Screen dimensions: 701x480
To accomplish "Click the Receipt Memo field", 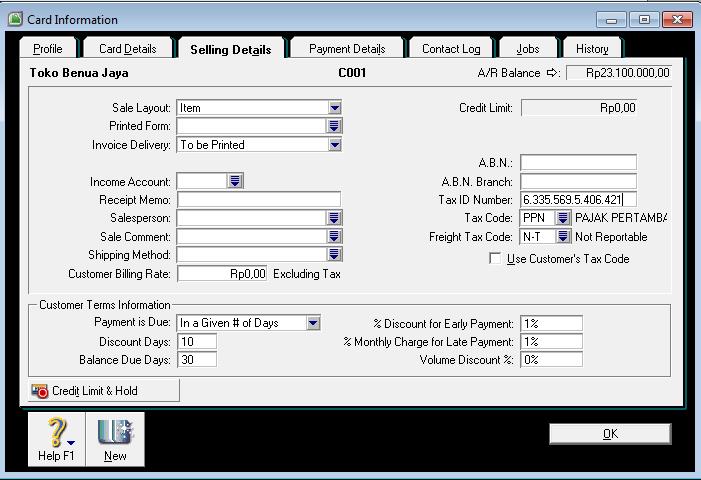I will click(x=259, y=200).
